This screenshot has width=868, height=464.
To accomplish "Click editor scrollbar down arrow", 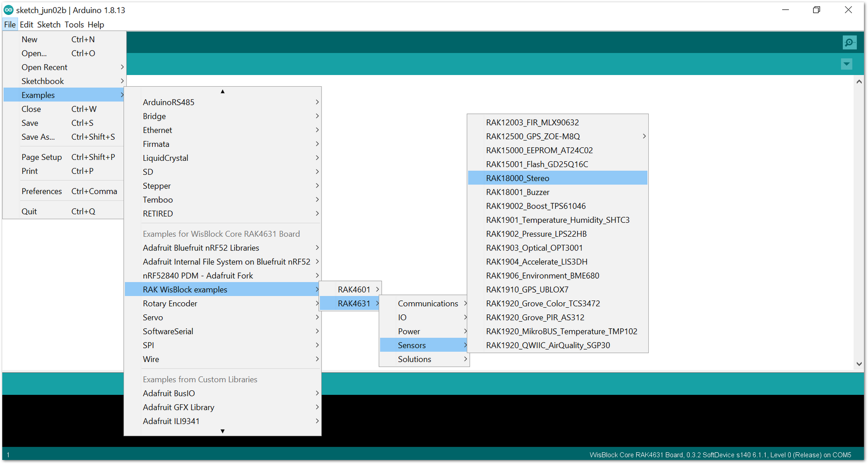I will 859,364.
